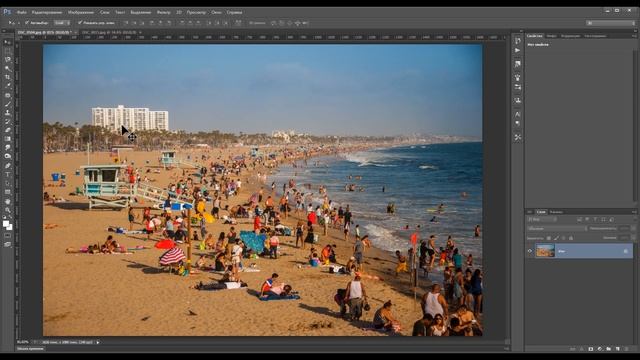
Task: Select the Rectangle shape tool
Action: coord(7,192)
